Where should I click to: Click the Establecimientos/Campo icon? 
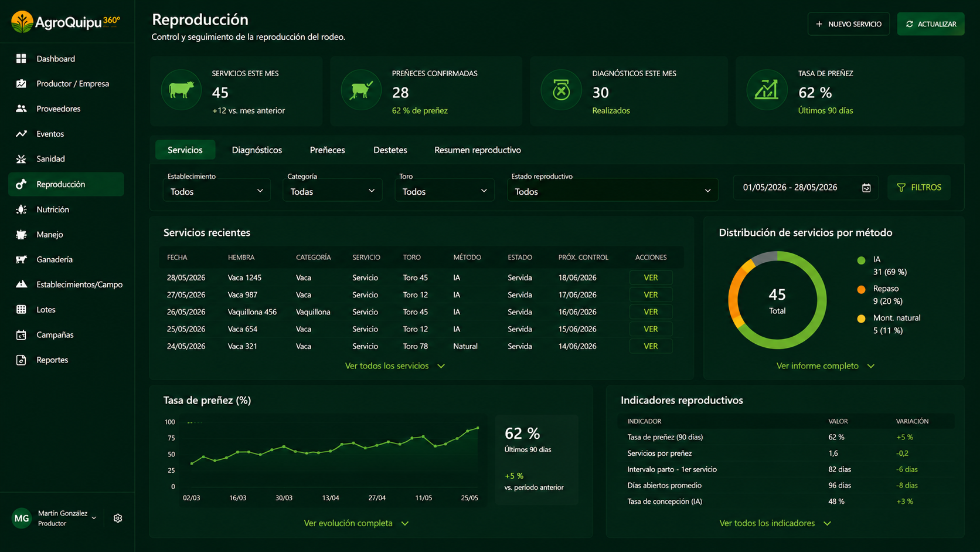[21, 285]
